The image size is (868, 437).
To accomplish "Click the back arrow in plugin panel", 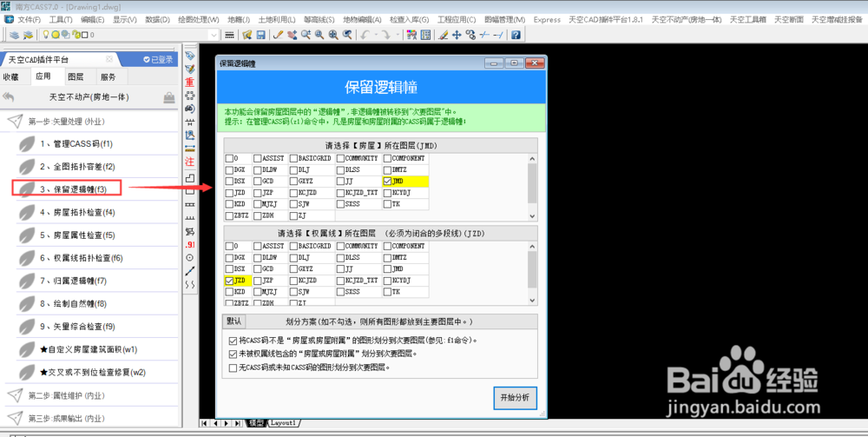I will pos(9,97).
